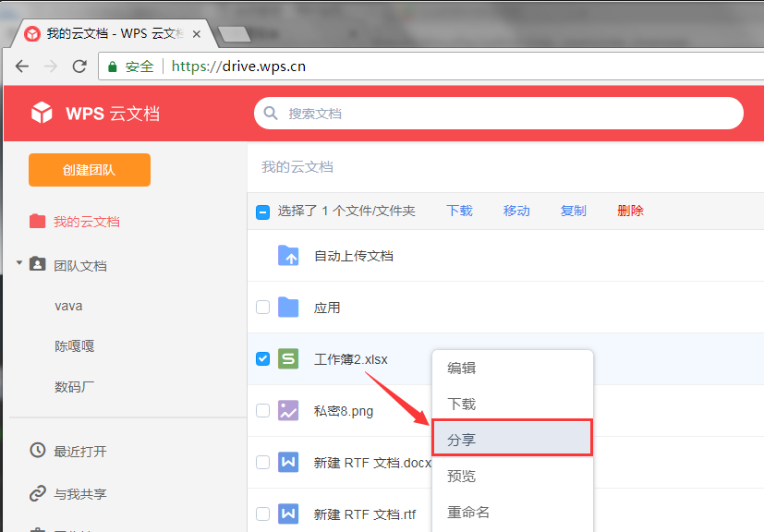Click the Word icon of 新建 RTF 文档.rtf
The image size is (764, 532).
click(x=288, y=514)
